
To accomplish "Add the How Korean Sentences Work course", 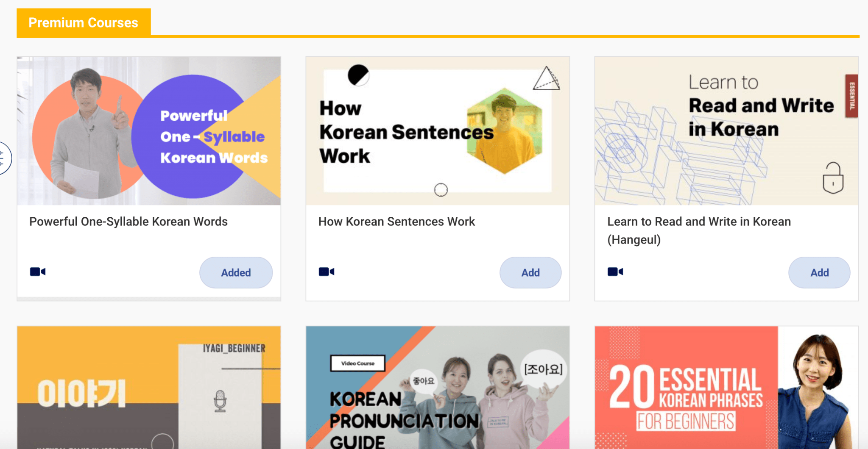I will click(530, 272).
